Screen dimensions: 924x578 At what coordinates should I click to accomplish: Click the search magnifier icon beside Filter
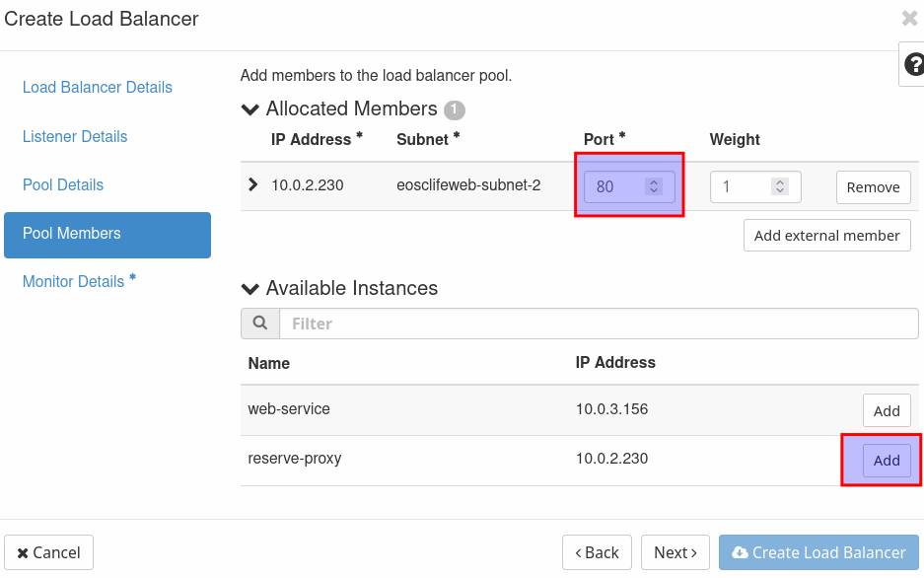pyautogui.click(x=260, y=324)
